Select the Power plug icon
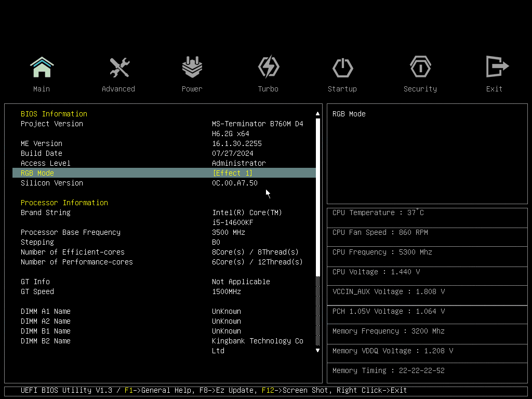 tap(192, 67)
